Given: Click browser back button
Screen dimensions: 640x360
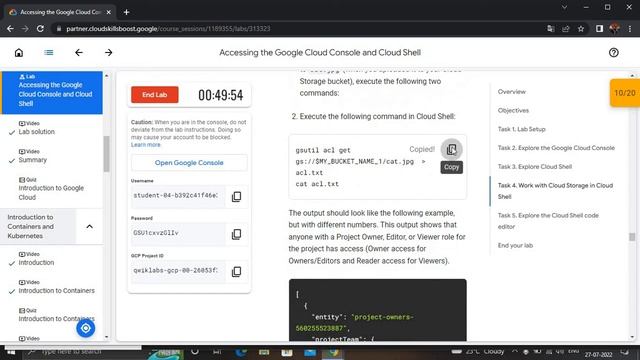Looking at the screenshot, I should tap(10, 29).
